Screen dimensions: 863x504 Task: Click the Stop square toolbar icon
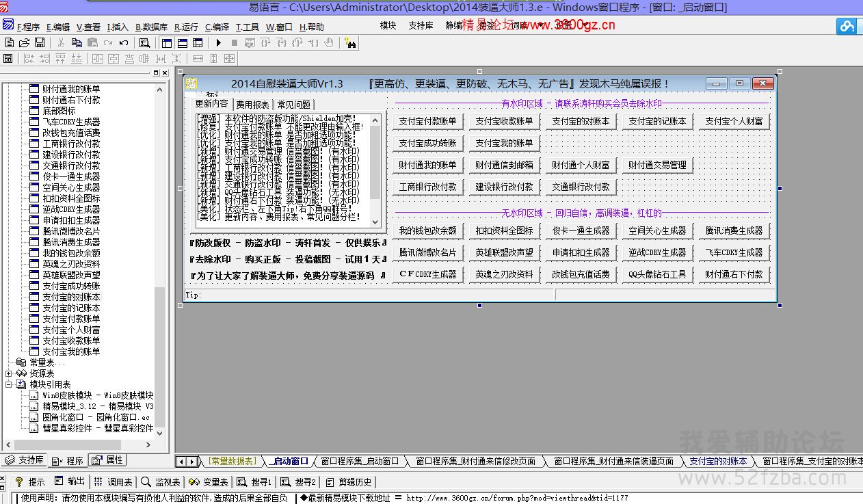pos(235,42)
